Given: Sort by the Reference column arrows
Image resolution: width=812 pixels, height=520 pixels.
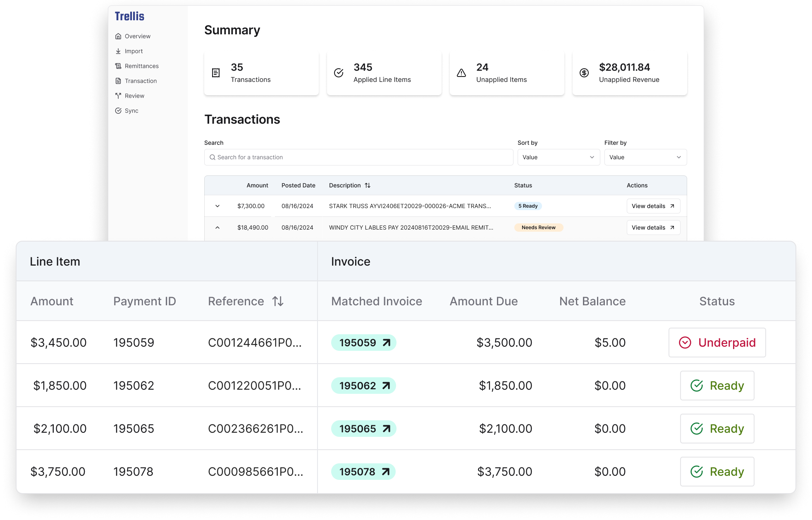Looking at the screenshot, I should (278, 302).
